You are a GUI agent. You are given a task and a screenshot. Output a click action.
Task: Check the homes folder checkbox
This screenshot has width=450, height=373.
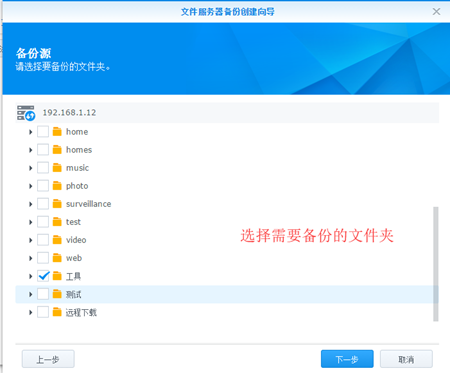(43, 150)
